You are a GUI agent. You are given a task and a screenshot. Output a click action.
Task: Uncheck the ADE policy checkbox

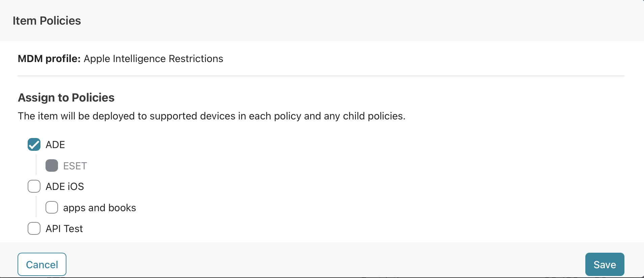[34, 144]
